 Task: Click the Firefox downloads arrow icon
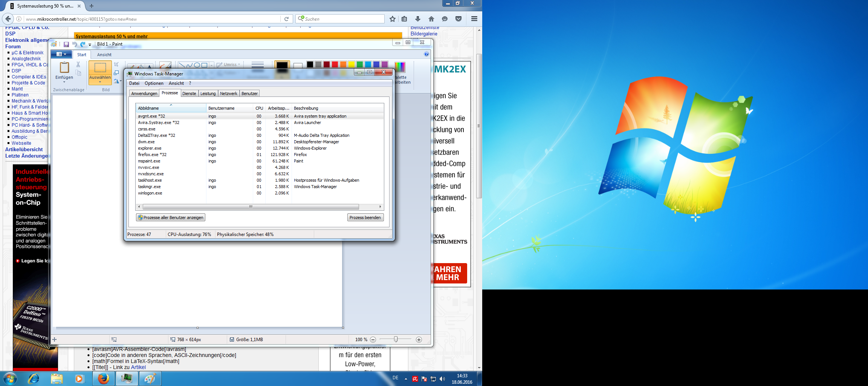point(418,19)
